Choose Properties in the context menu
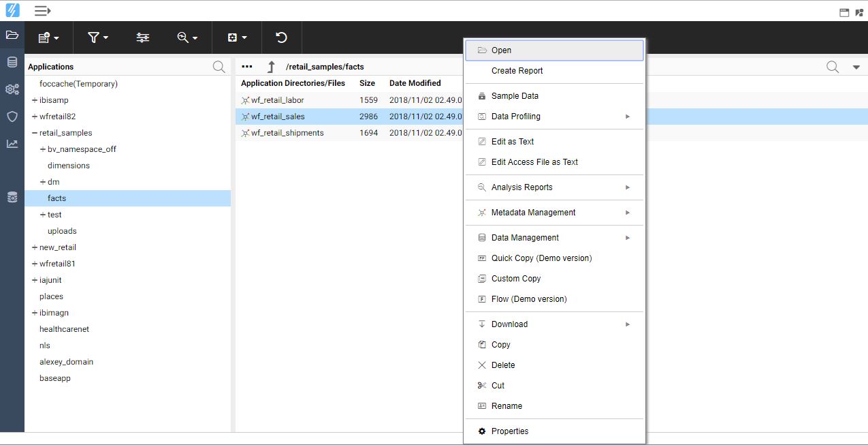Screen dimensions: 868x445 coord(509,431)
